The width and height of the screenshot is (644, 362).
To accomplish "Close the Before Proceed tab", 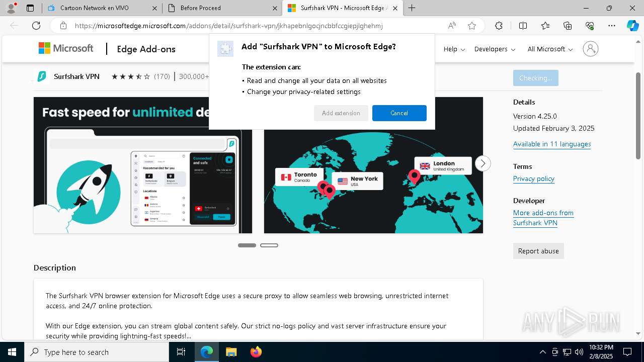I will pos(275,8).
